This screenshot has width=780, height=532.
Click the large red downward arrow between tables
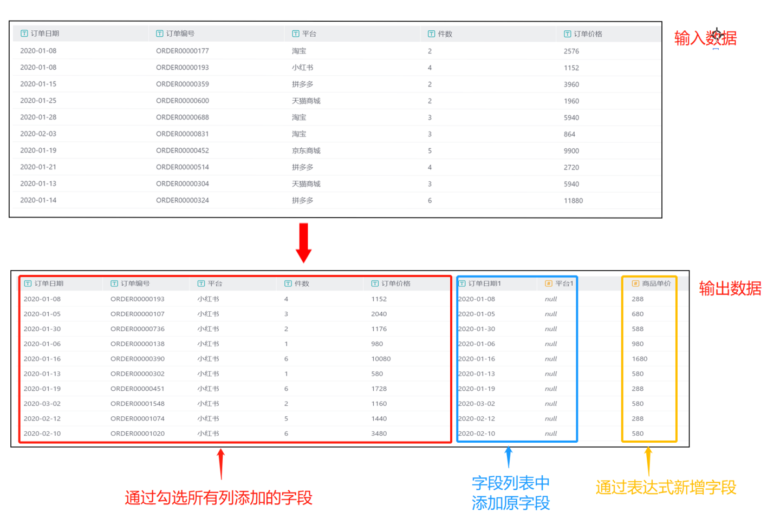[x=304, y=242]
